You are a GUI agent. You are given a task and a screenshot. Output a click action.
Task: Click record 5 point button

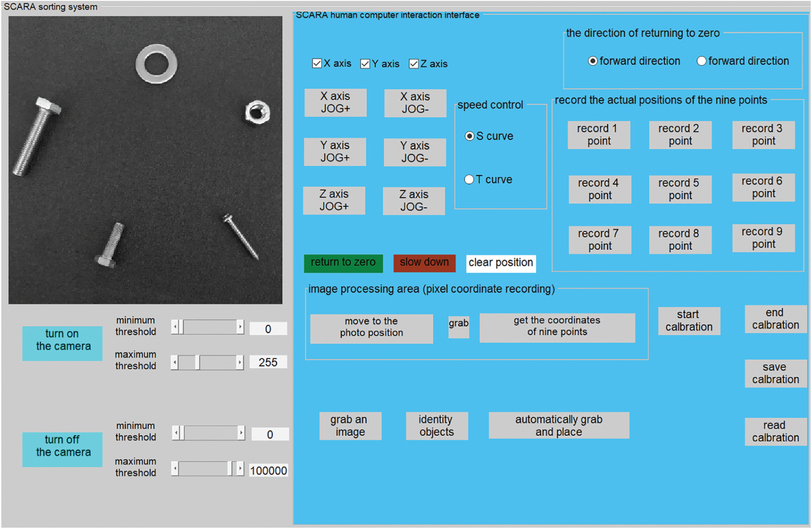(680, 189)
